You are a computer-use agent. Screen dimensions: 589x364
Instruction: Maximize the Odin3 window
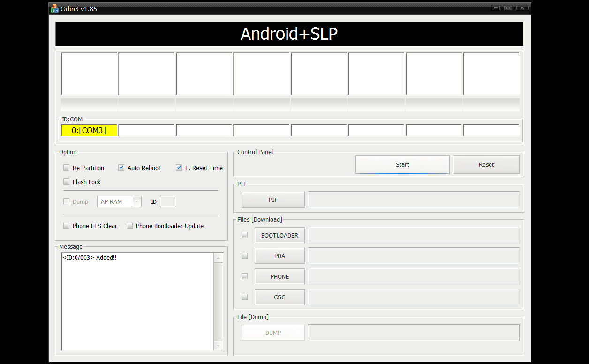tap(508, 8)
